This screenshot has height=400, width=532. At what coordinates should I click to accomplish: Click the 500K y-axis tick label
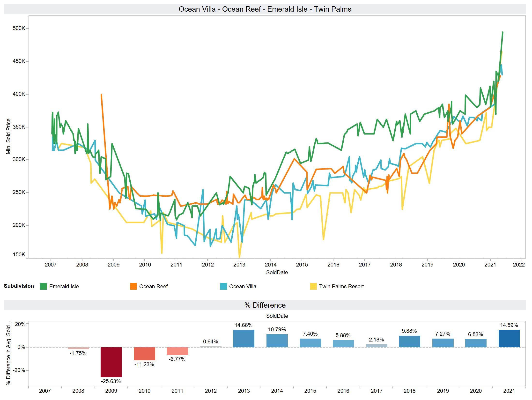pyautogui.click(x=19, y=28)
